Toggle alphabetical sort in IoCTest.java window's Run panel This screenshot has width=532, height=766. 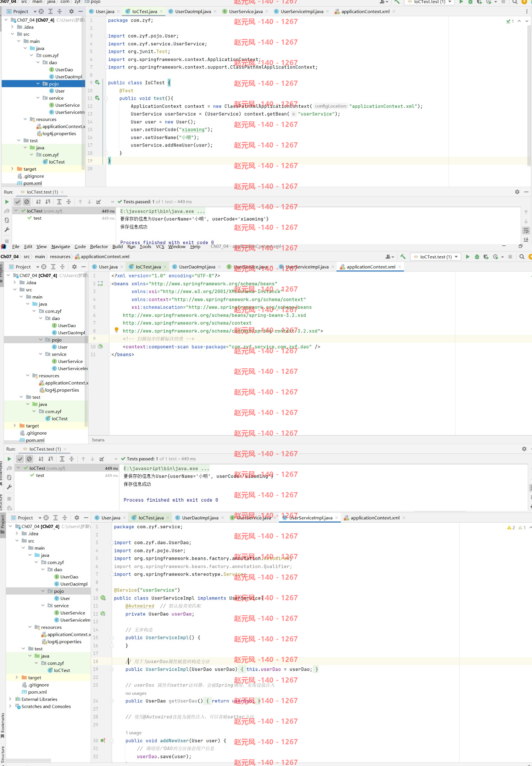tap(38, 202)
